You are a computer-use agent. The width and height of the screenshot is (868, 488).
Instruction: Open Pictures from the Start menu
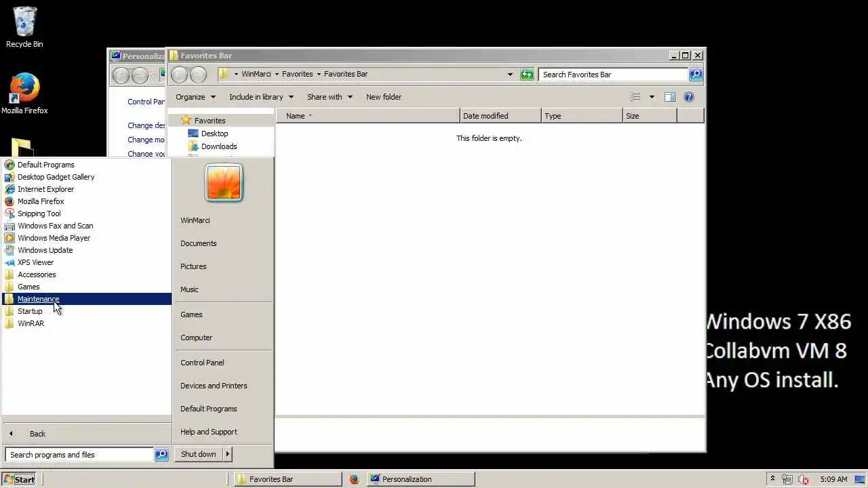(193, 266)
